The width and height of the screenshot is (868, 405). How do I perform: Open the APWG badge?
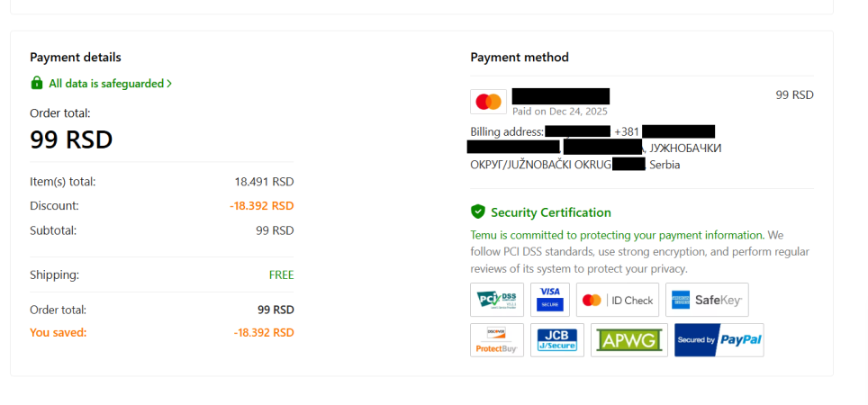628,340
